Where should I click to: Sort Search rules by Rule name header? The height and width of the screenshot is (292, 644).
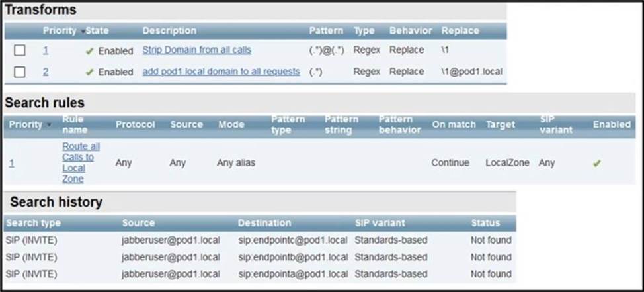tap(73, 124)
